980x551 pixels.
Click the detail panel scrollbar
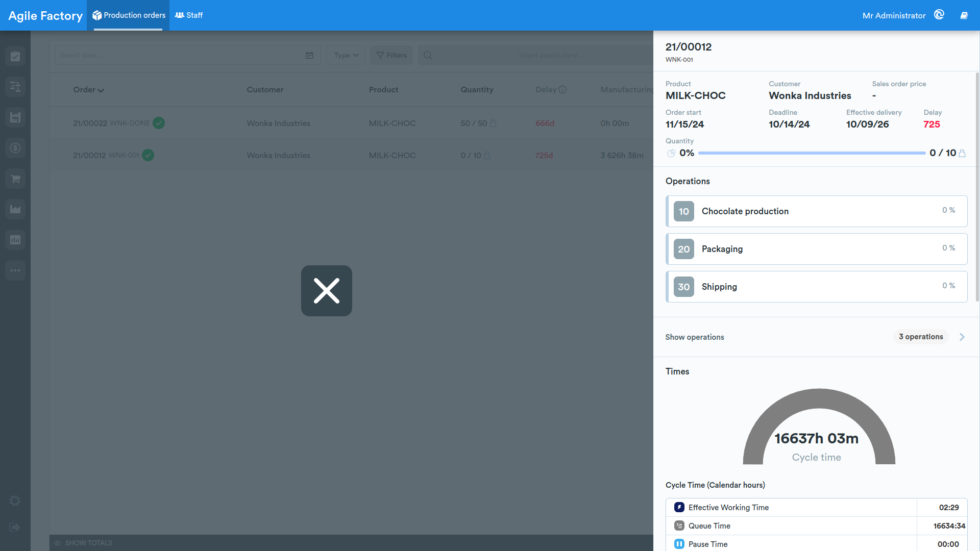pos(977,186)
